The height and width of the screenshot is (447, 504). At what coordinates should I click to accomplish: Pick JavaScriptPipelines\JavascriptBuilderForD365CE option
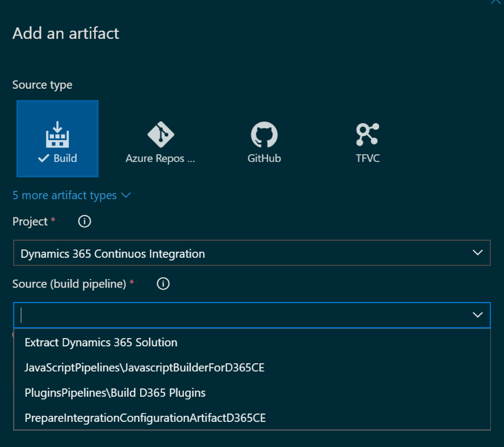tap(252, 368)
